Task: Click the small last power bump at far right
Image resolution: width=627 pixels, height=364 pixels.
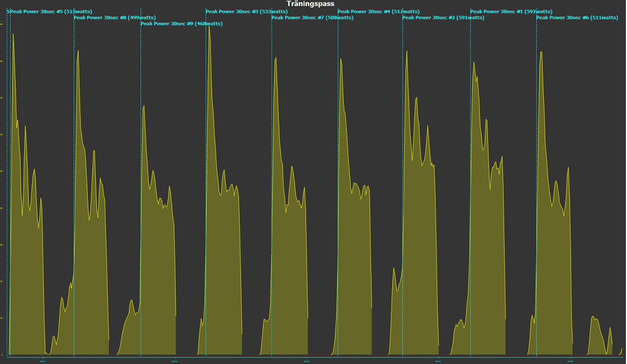Action: point(610,328)
